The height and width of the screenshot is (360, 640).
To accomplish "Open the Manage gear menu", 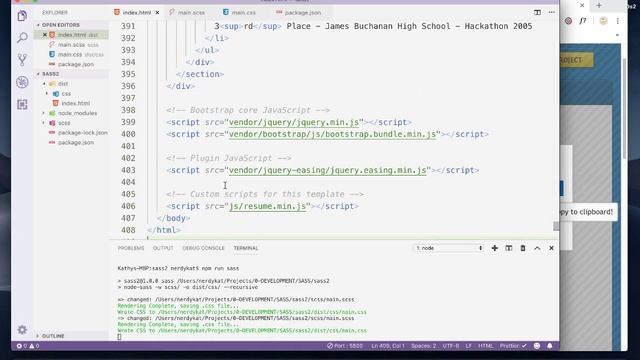I will [x=22, y=329].
